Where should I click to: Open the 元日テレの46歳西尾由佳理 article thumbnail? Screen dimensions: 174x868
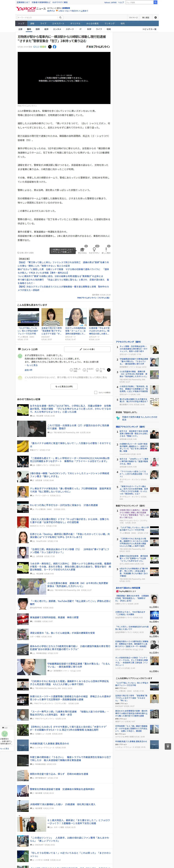click(76, 317)
